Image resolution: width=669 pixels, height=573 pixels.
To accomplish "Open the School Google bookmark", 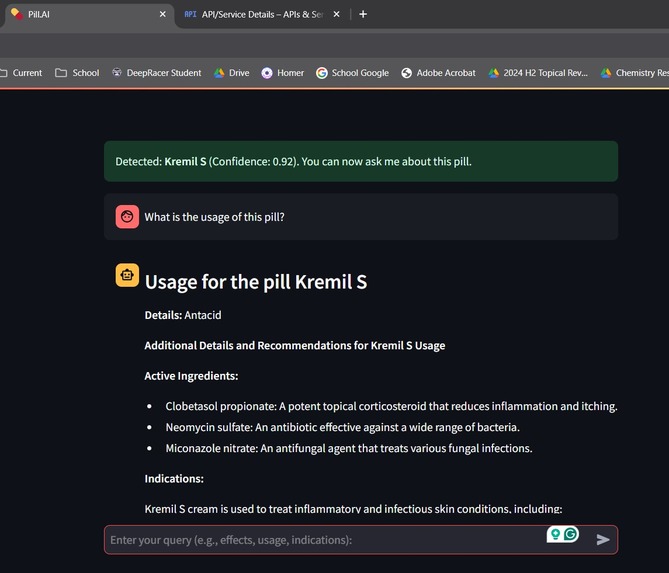I will click(352, 73).
